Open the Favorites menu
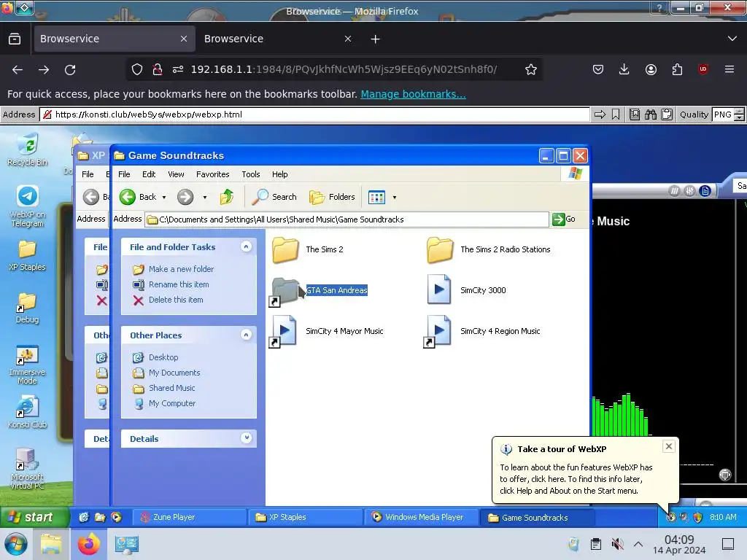The height and width of the screenshot is (560, 747). pyautogui.click(x=212, y=174)
